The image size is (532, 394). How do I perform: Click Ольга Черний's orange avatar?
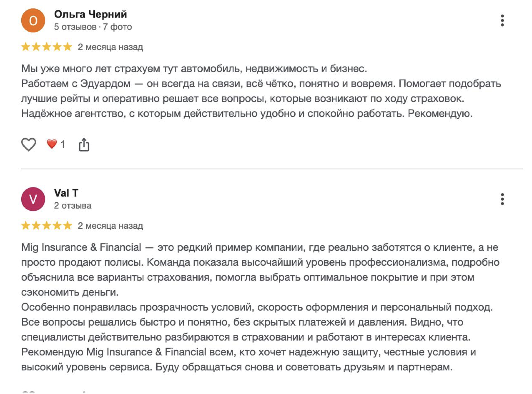[x=33, y=20]
